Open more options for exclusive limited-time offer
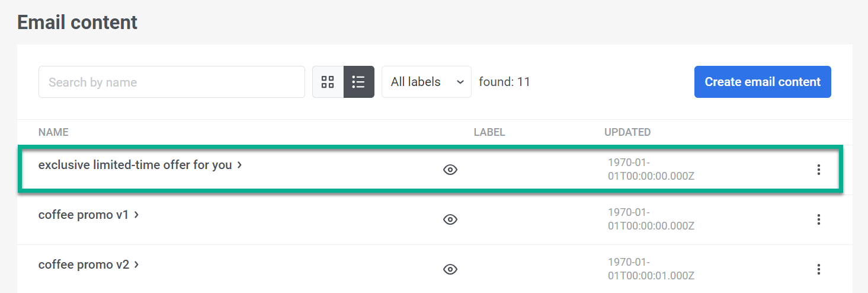The image size is (868, 293). (x=818, y=170)
